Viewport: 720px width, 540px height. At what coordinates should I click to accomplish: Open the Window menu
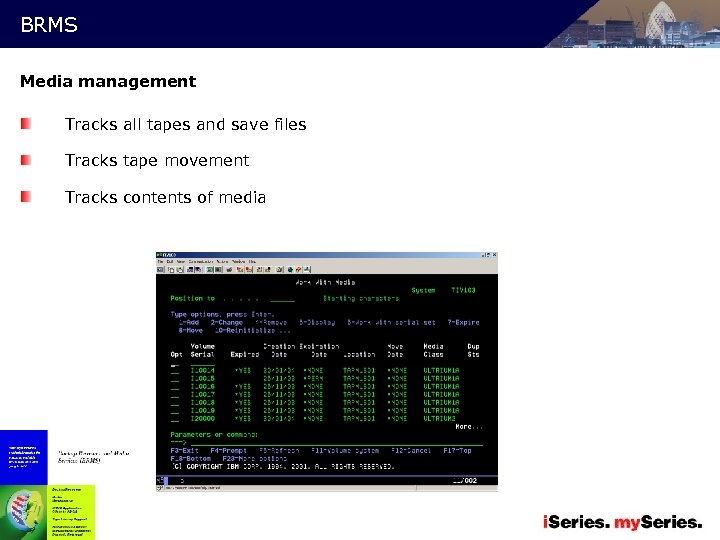(x=239, y=262)
